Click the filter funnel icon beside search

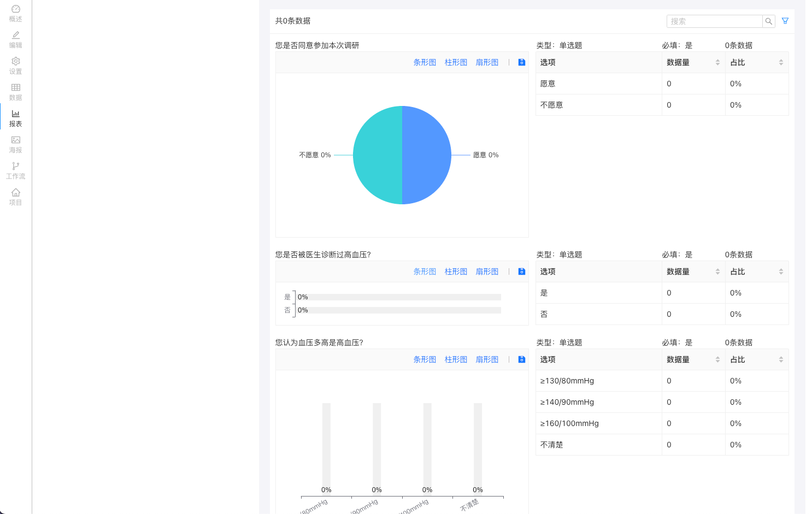click(x=785, y=21)
